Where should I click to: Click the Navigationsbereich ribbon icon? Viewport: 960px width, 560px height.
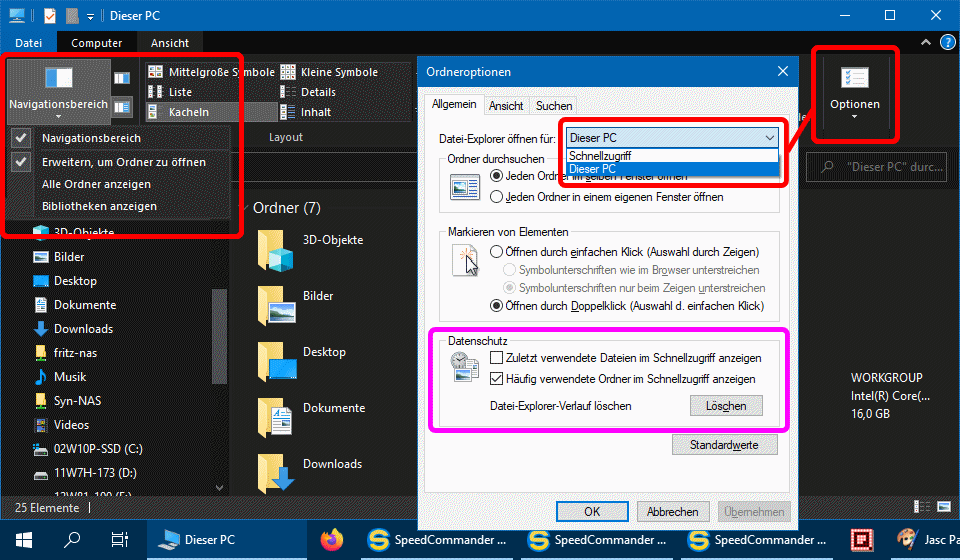(x=59, y=79)
